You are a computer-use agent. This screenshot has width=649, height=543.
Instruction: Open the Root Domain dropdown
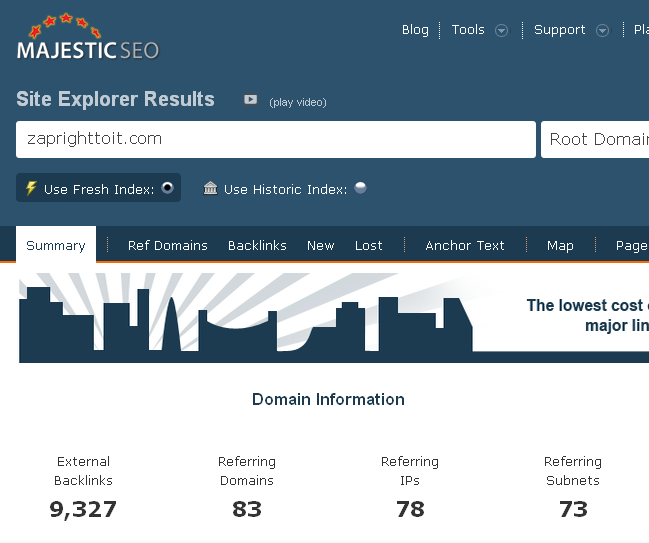596,139
